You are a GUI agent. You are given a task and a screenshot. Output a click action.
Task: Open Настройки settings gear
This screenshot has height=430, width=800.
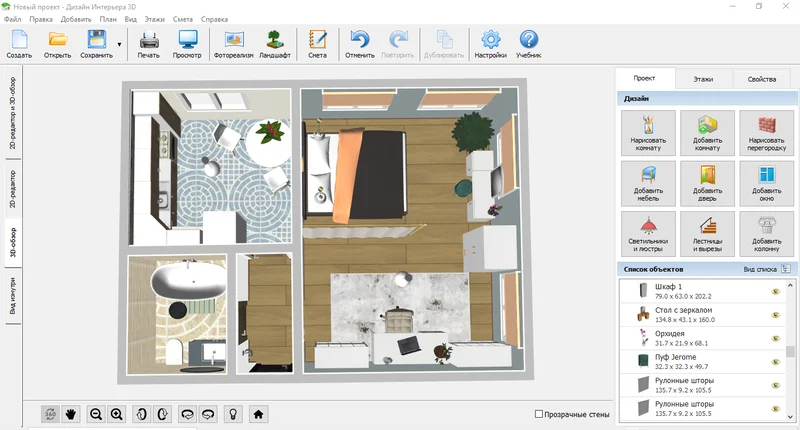click(490, 44)
